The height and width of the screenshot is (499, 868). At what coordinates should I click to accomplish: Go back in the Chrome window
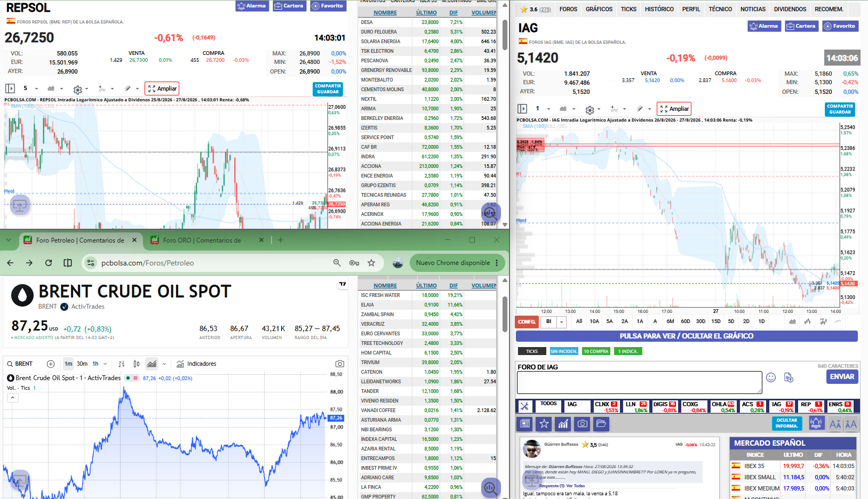click(x=10, y=263)
